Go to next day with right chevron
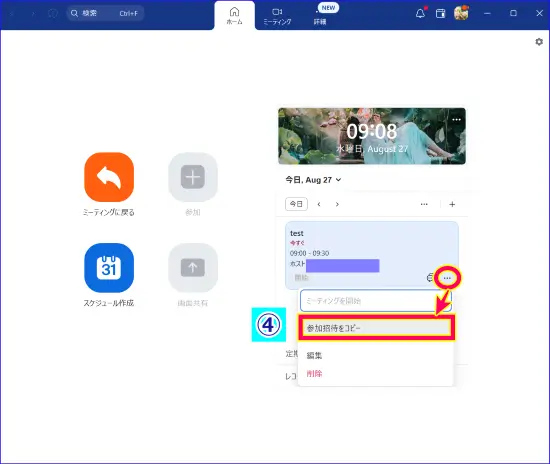 (x=337, y=204)
